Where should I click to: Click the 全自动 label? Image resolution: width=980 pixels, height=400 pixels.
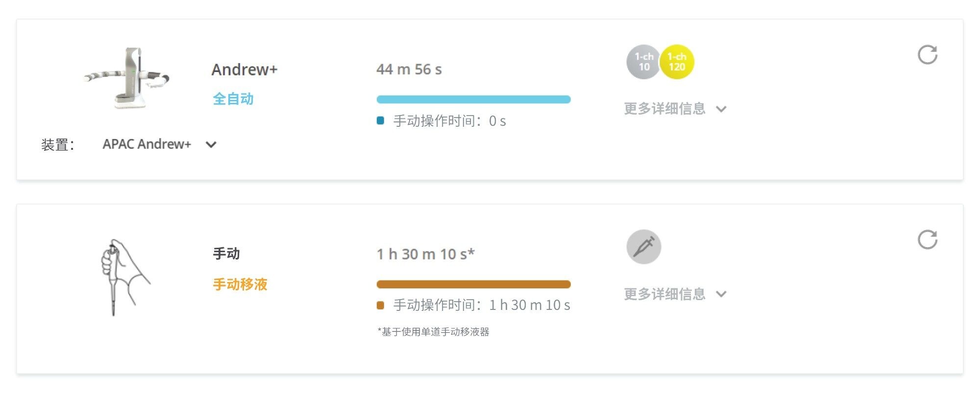[x=233, y=99]
